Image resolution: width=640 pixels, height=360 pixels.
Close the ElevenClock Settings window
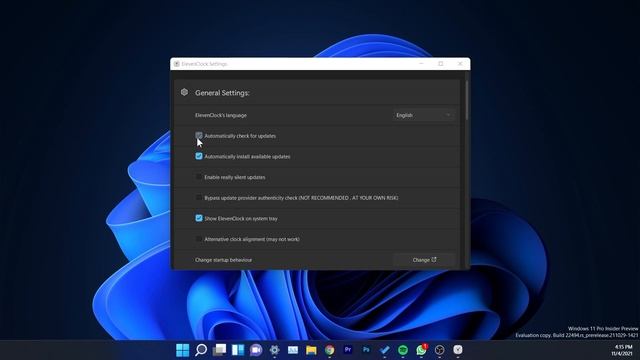pyautogui.click(x=460, y=64)
